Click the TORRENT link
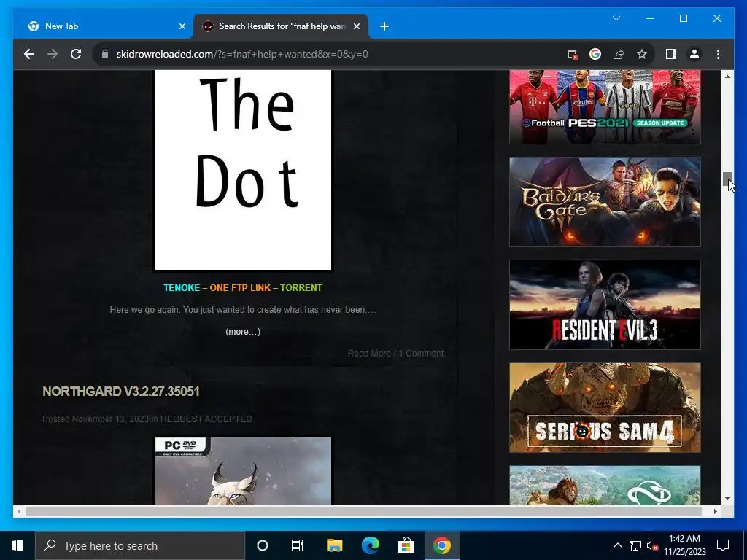747x560 pixels. coord(301,287)
